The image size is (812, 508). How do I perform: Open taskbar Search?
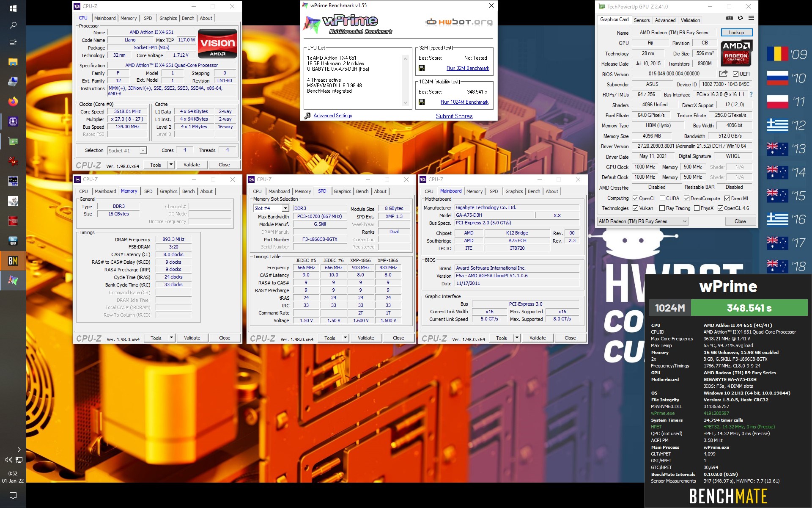pyautogui.click(x=13, y=25)
